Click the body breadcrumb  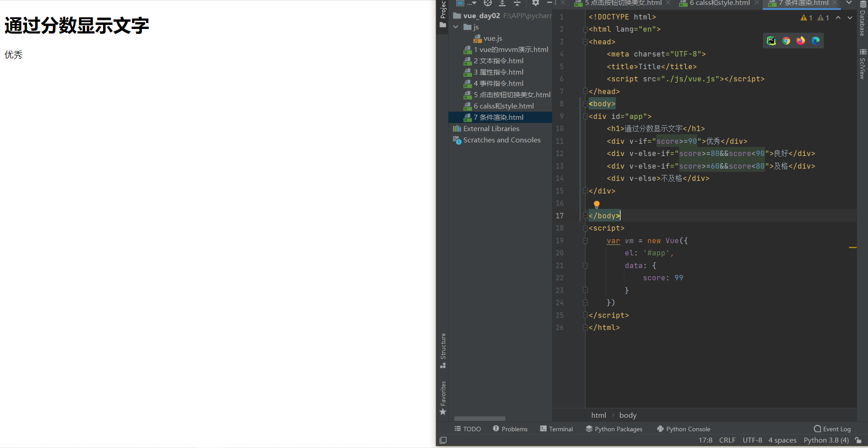point(627,415)
